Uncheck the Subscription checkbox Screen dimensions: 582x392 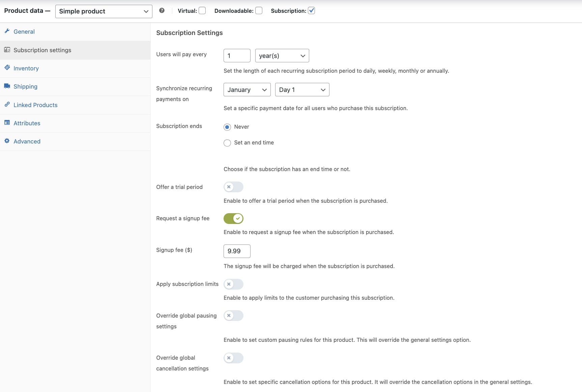point(312,11)
